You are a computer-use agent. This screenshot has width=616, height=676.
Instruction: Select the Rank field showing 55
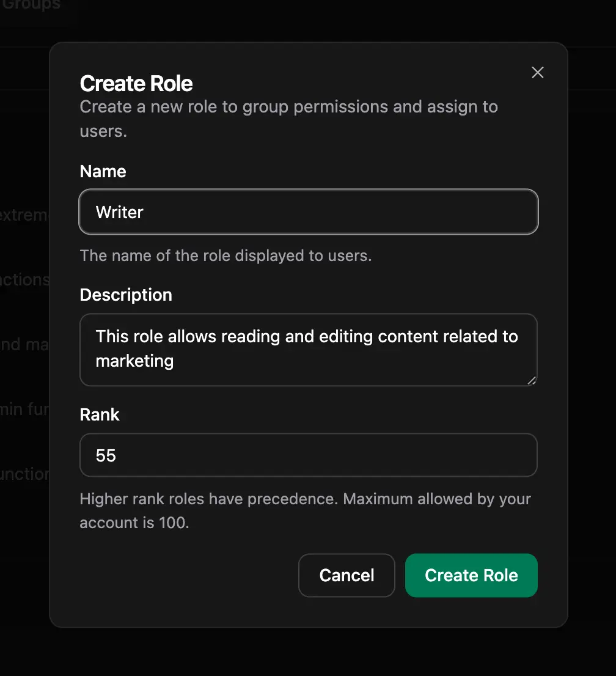click(308, 455)
